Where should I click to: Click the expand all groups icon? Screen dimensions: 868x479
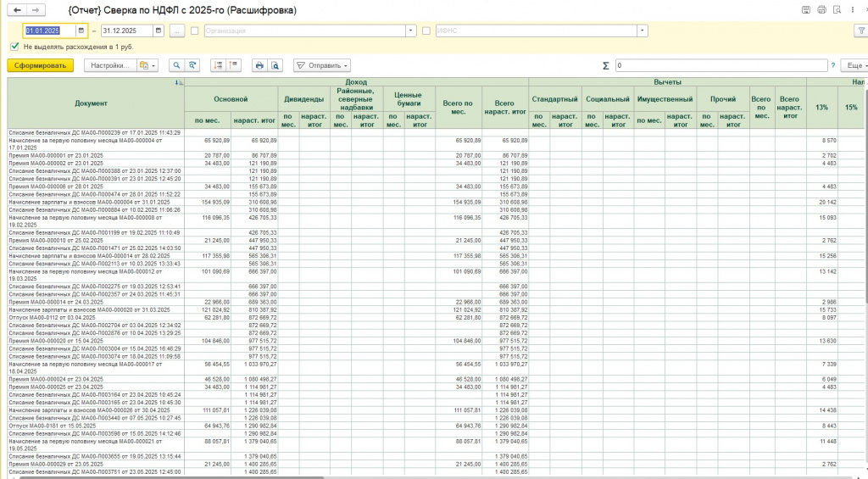[217, 65]
